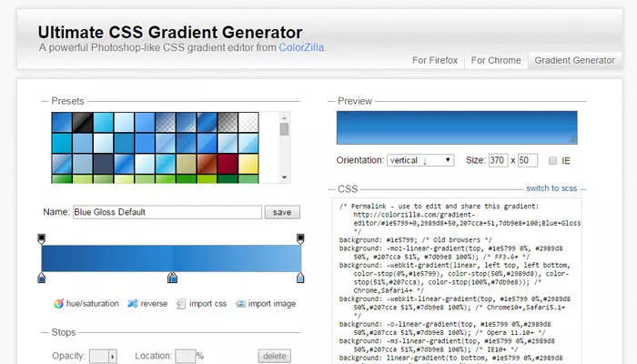Click the Name field with Blue Gloss Default
Viewport: 637px width, 364px height.
pyautogui.click(x=167, y=212)
